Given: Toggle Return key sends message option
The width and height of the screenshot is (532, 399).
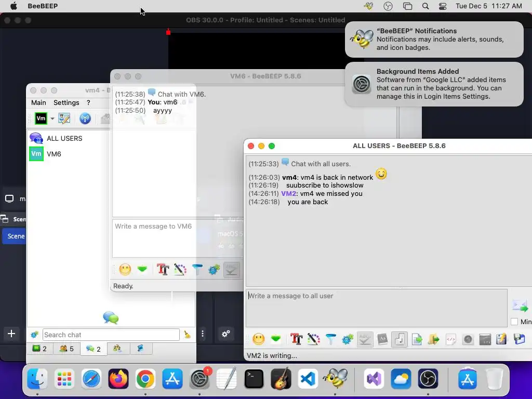Looking at the screenshot, I should click(400, 339).
